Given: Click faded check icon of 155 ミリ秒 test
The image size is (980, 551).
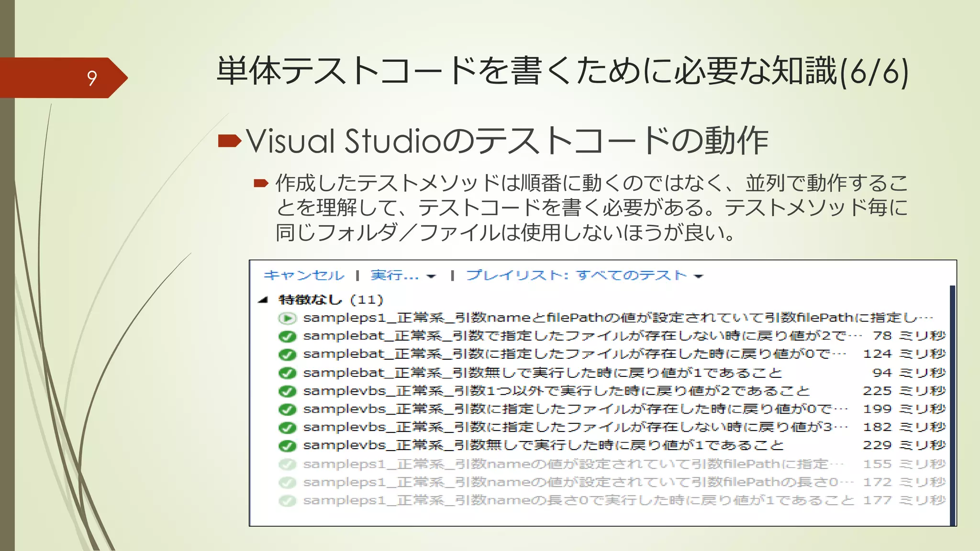Looking at the screenshot, I should tap(287, 464).
